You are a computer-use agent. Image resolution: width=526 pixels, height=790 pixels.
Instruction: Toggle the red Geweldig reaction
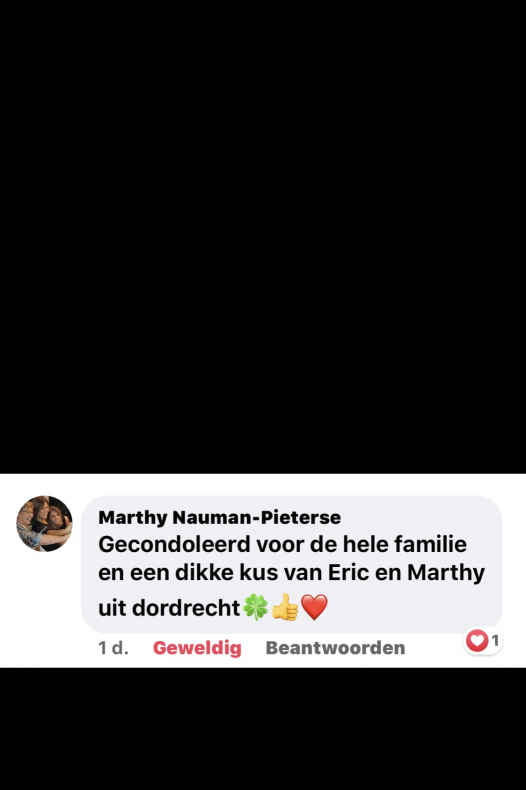tap(197, 648)
